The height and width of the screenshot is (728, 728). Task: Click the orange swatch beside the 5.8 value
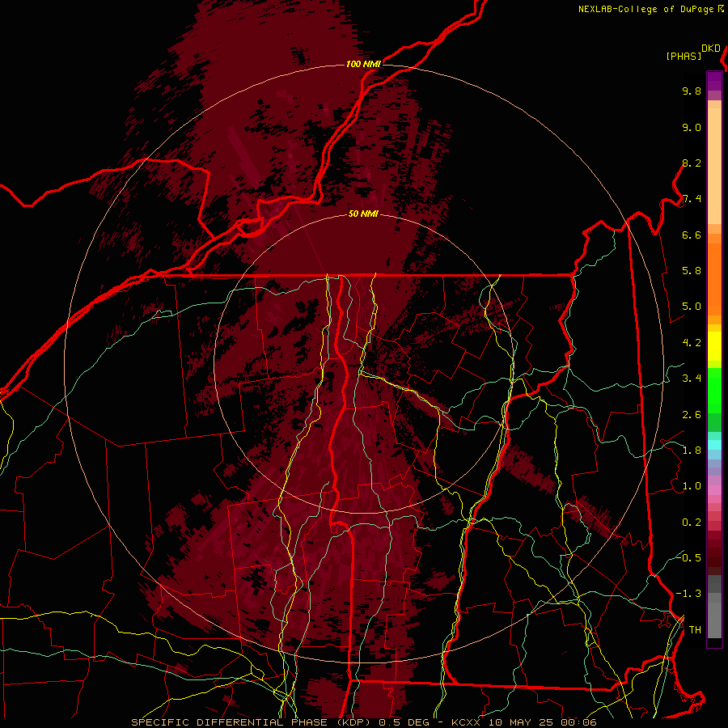point(714,274)
